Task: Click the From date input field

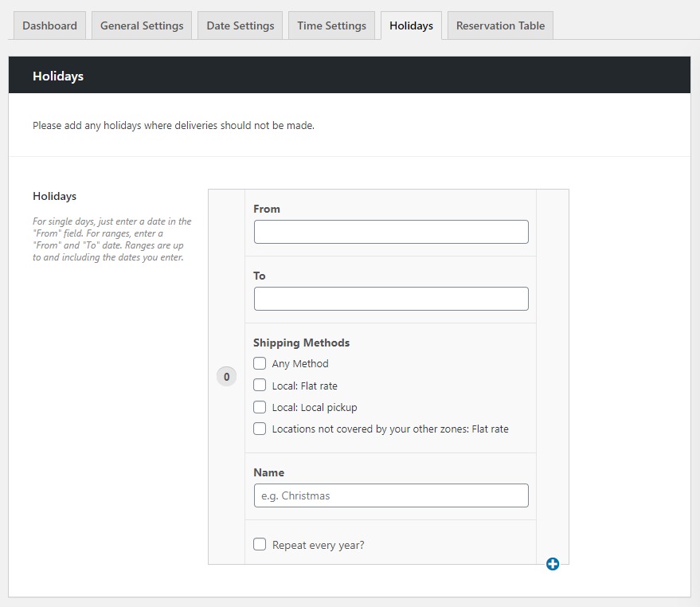Action: point(391,232)
